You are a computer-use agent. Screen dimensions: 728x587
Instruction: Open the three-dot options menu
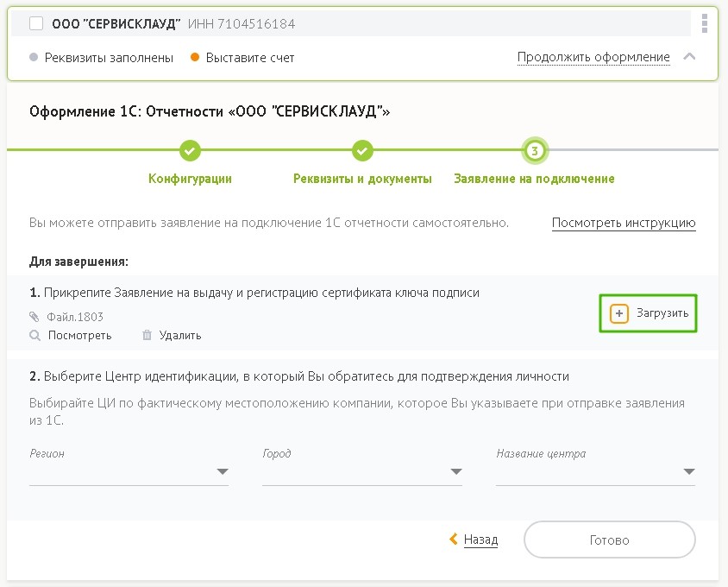click(705, 23)
